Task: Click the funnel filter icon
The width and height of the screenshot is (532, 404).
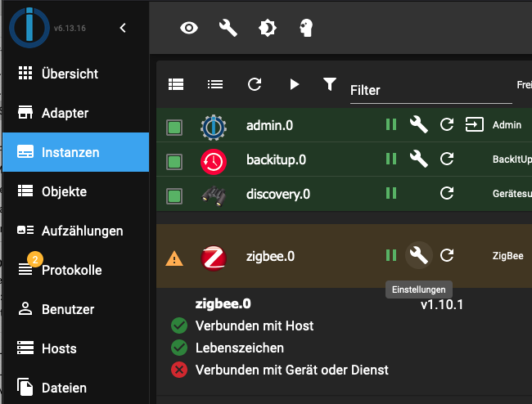Action: [x=330, y=84]
